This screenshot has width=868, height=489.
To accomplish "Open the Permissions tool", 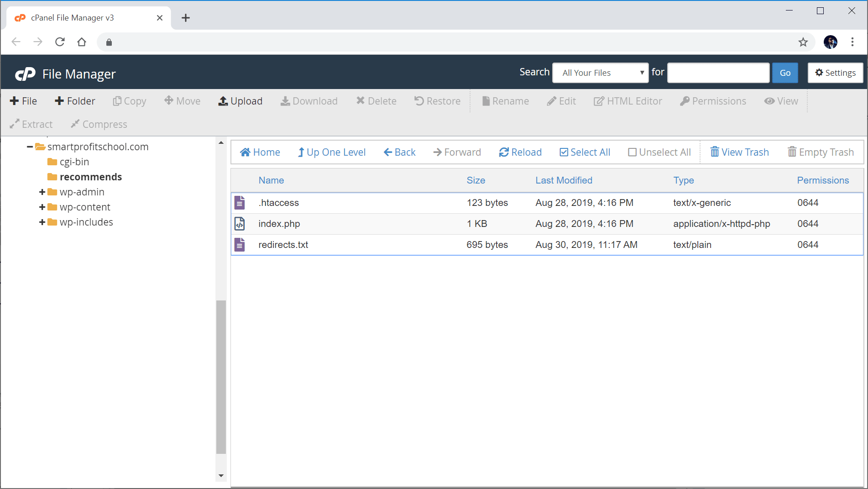I will [713, 101].
